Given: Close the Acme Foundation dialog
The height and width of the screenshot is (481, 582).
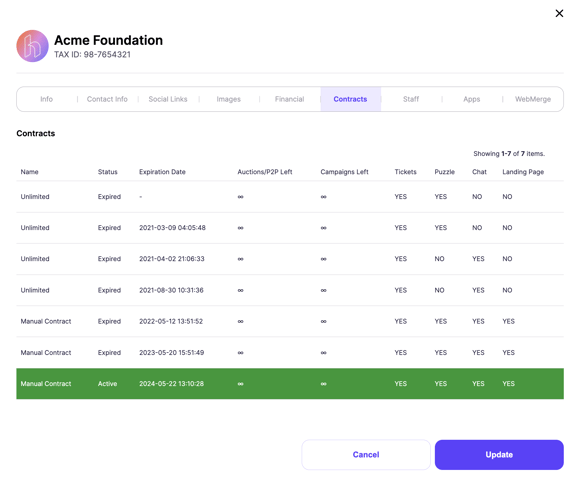Looking at the screenshot, I should point(559,13).
